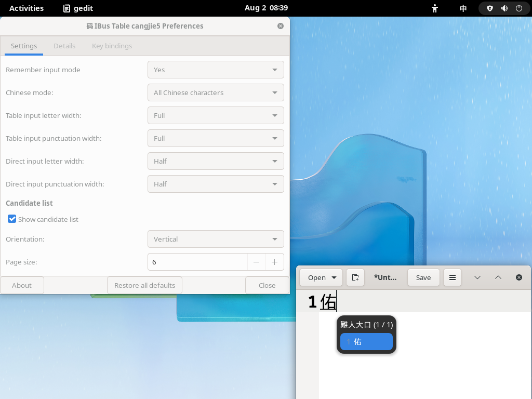532x399 pixels.
Task: Select candidate 佑 in the popup list
Action: click(366, 342)
